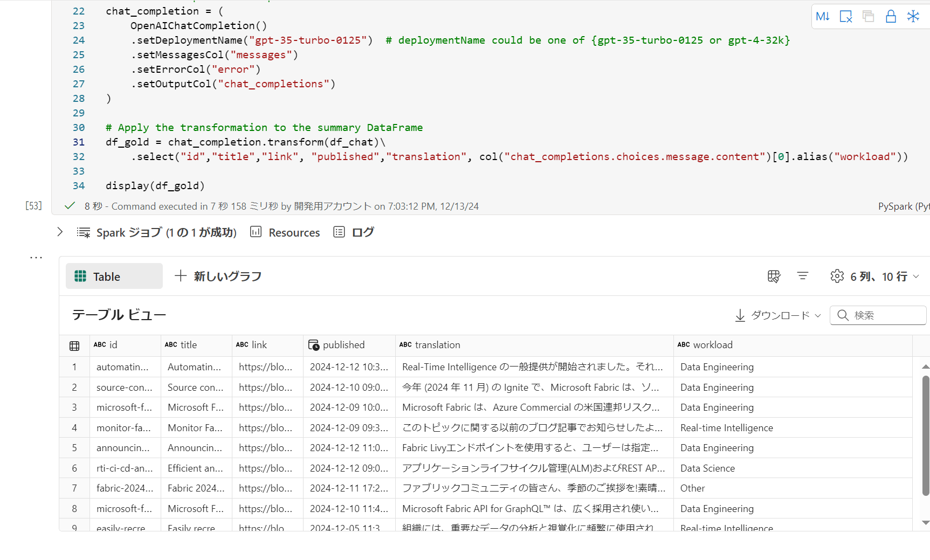
Task: Click the table grid icon in header corner
Action: coord(74,345)
